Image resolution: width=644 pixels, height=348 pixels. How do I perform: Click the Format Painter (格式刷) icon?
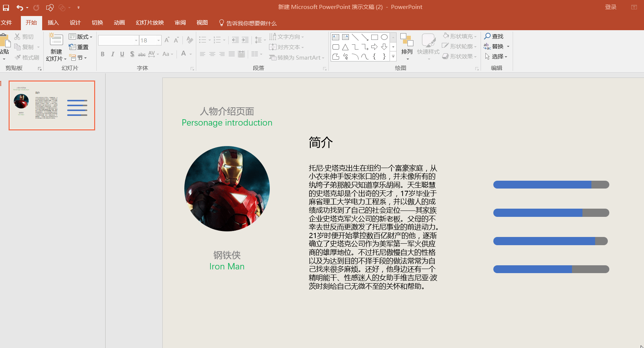(x=18, y=57)
